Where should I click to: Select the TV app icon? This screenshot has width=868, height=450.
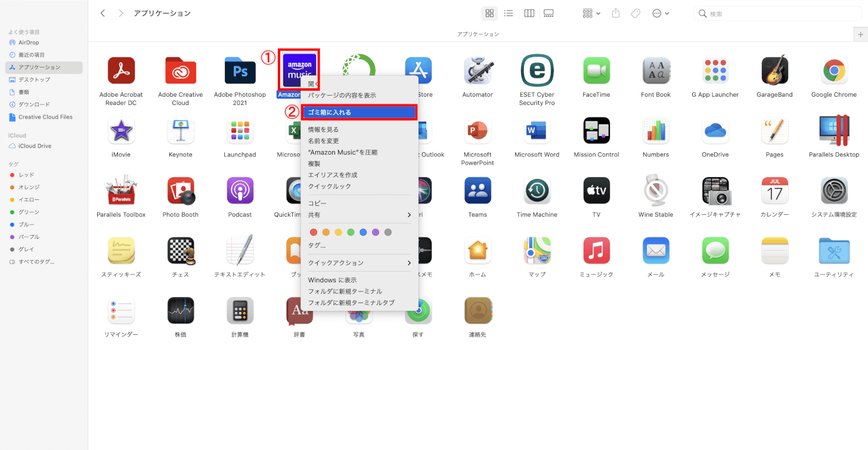click(597, 190)
